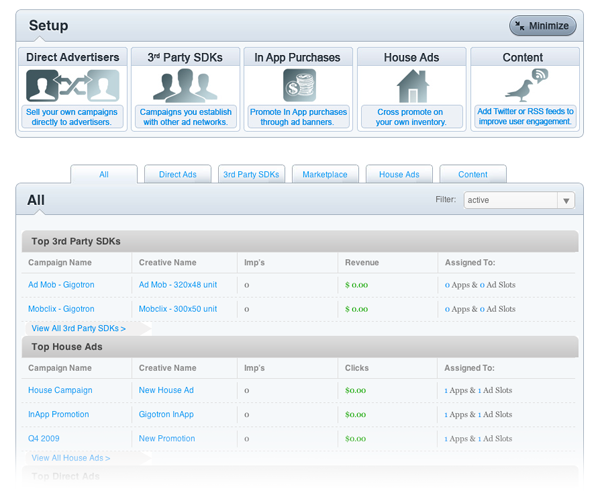Open the House Campaign link
The image size is (600, 491).
60,390
